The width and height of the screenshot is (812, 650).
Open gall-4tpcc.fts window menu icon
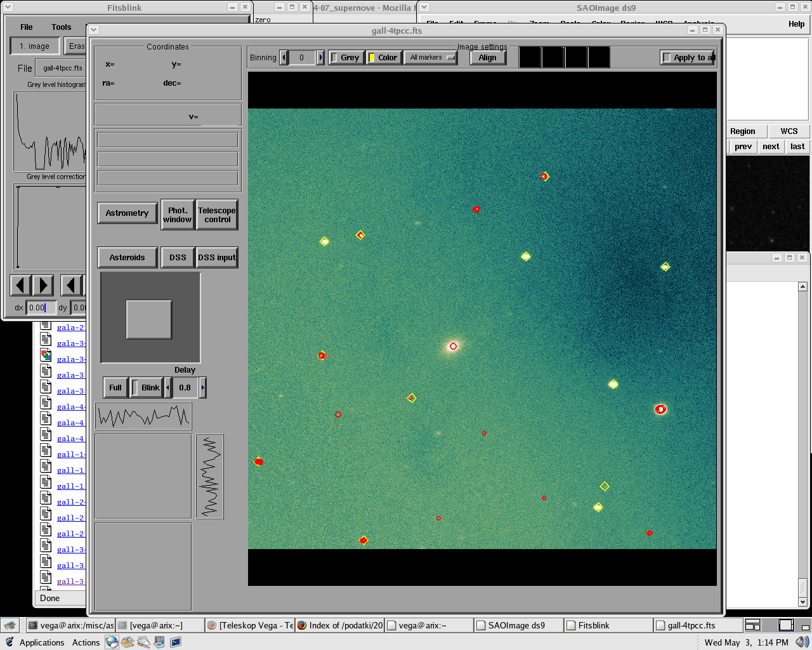(94, 30)
